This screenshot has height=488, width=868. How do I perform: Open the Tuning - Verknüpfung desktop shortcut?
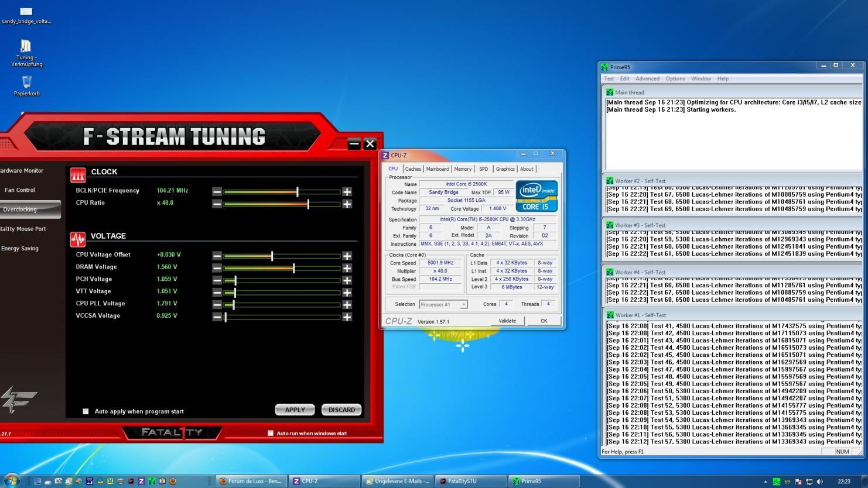coord(26,53)
